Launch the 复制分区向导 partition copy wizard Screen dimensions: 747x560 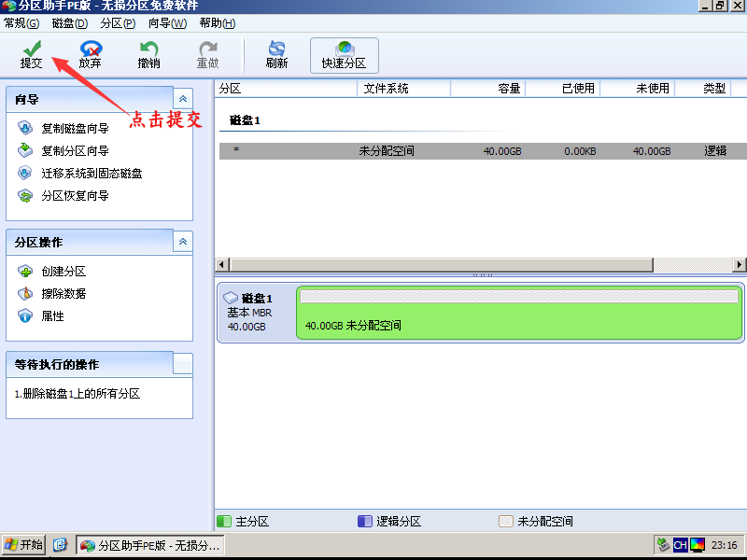63,150
